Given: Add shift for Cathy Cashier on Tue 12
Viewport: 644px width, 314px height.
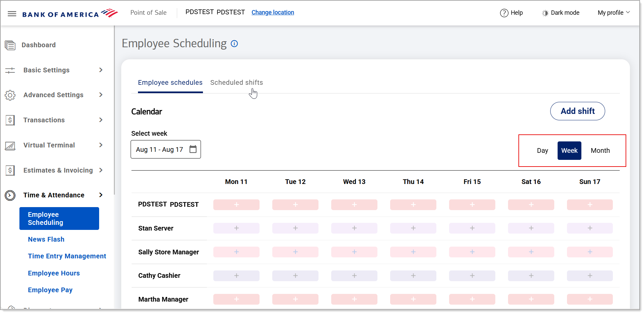Looking at the screenshot, I should [x=295, y=276].
